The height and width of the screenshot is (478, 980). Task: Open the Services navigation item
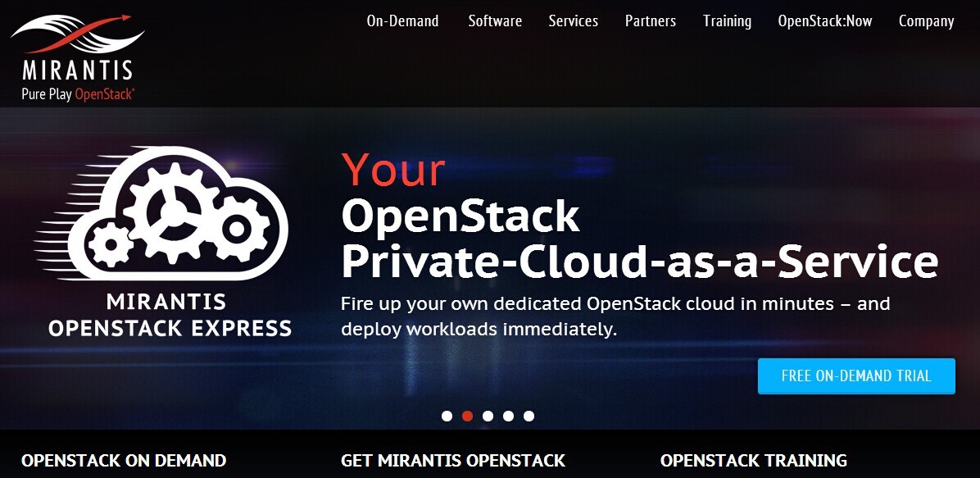tap(573, 21)
